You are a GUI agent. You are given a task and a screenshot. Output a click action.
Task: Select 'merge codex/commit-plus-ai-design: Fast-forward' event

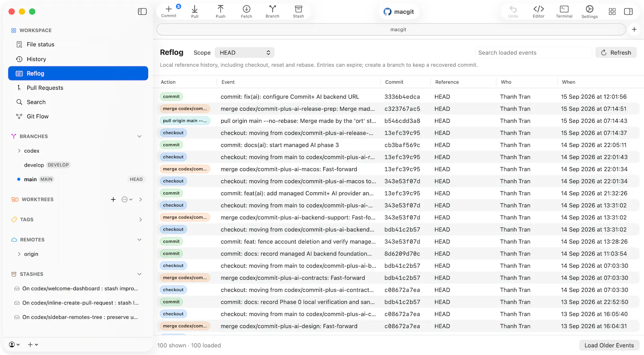pyautogui.click(x=289, y=326)
